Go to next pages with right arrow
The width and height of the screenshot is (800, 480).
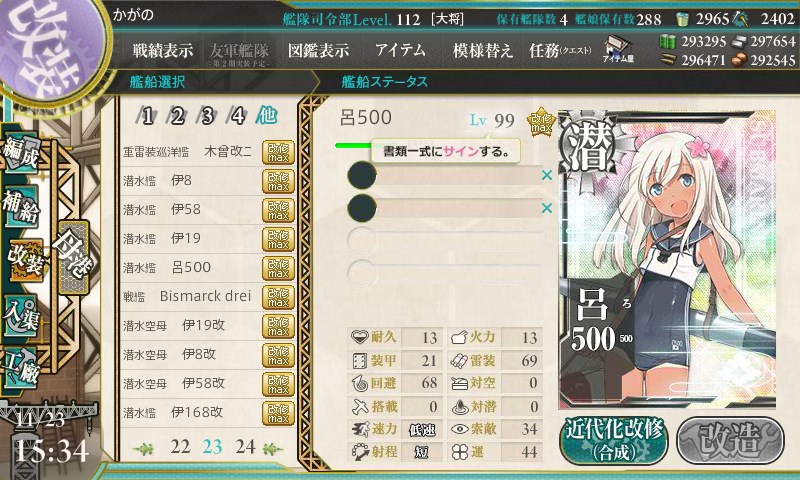click(273, 449)
